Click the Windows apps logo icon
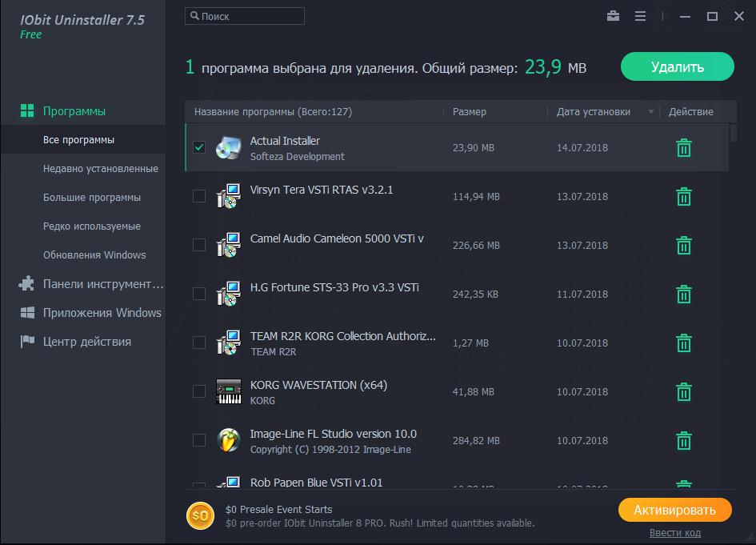 27,313
